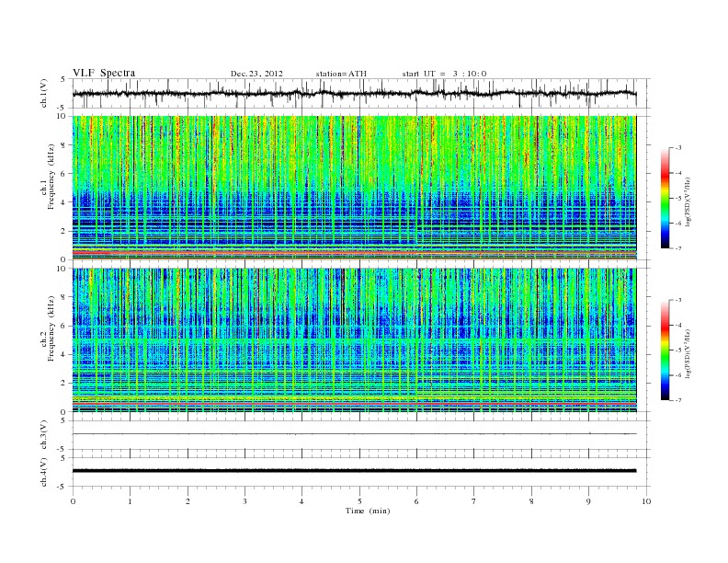Click the ch.2 spectrogram color scale bar
This screenshot has height=563, width=728.
tap(665, 350)
